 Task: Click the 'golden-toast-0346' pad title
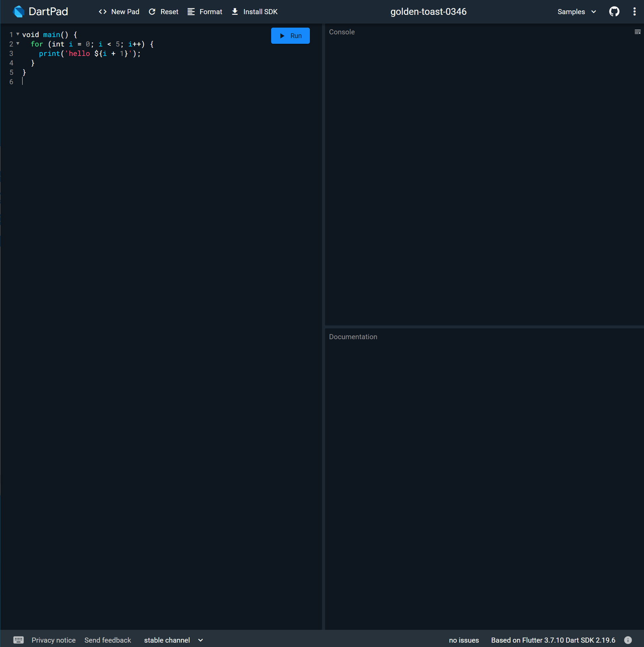coord(428,12)
